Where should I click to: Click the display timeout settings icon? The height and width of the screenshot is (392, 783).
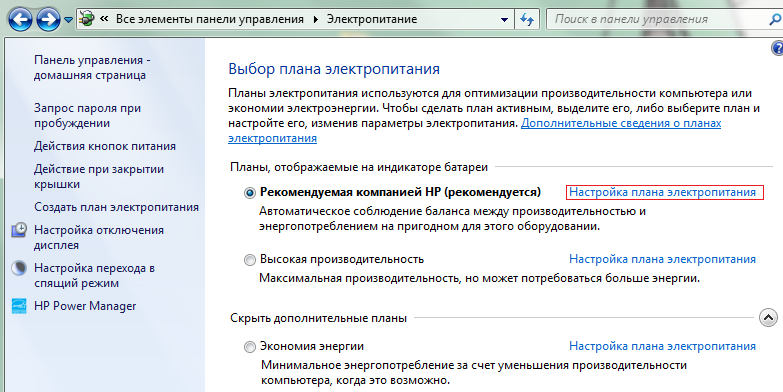[x=19, y=230]
